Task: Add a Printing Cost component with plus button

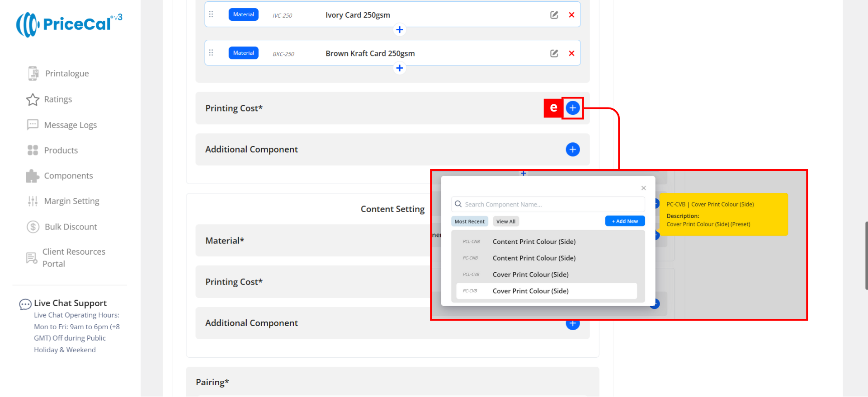Action: tap(572, 108)
